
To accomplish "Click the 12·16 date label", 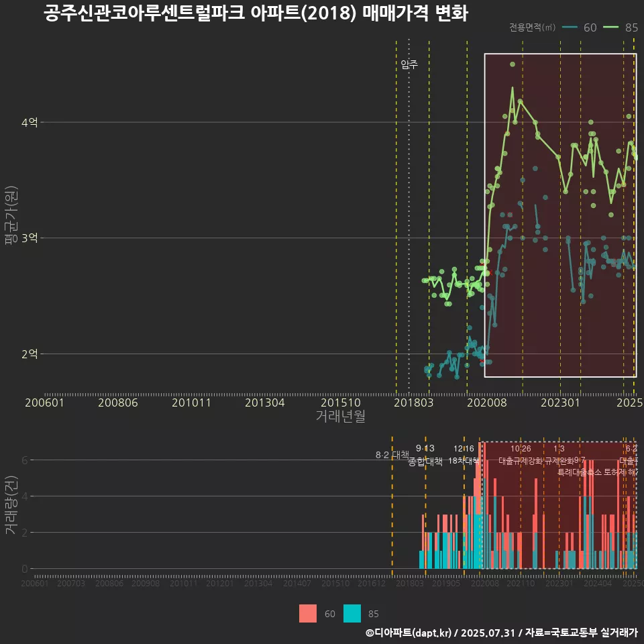I will coord(464,449).
